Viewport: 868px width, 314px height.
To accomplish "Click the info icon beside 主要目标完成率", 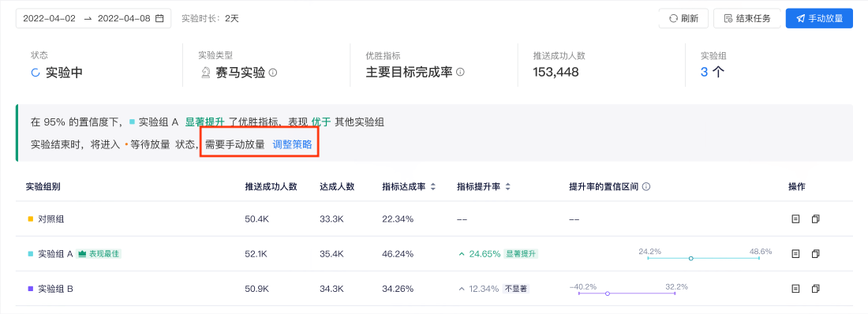I will point(460,73).
